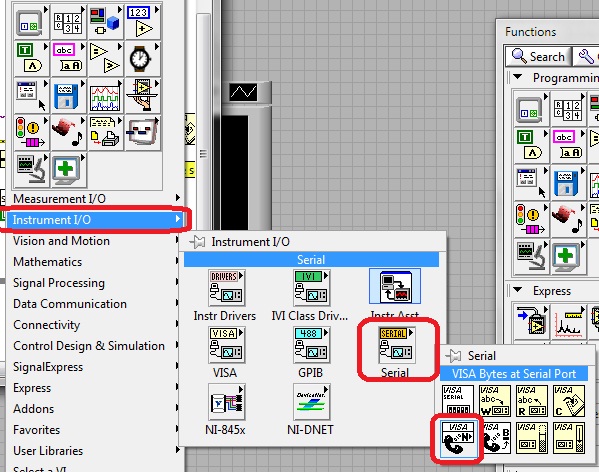Viewport: 599px width, 472px height.
Task: Select VISA Flush I/O Buffer function
Action: coord(569,438)
